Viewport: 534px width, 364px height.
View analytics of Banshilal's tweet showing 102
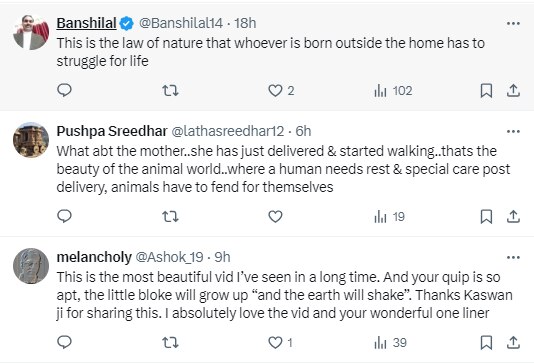tap(393, 91)
